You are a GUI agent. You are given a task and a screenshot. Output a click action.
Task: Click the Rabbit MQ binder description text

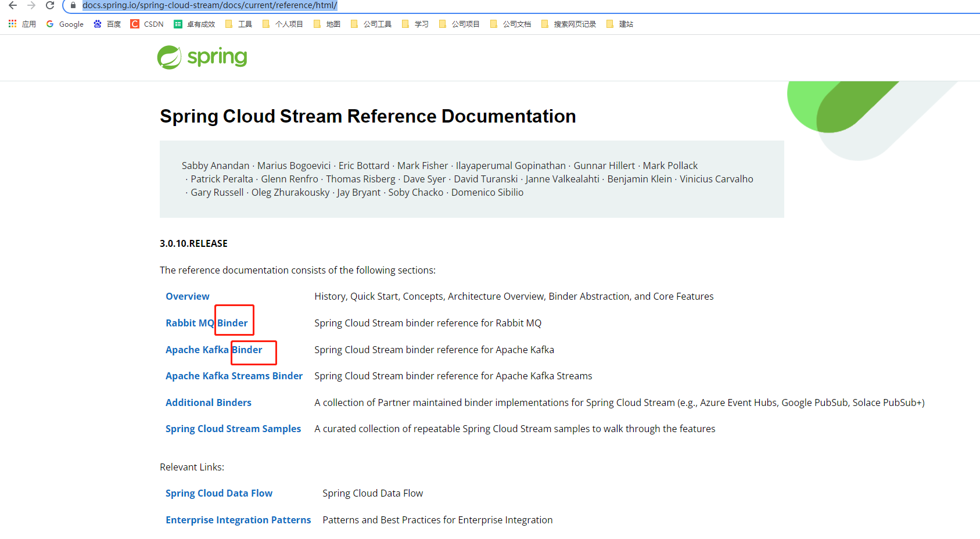point(428,323)
